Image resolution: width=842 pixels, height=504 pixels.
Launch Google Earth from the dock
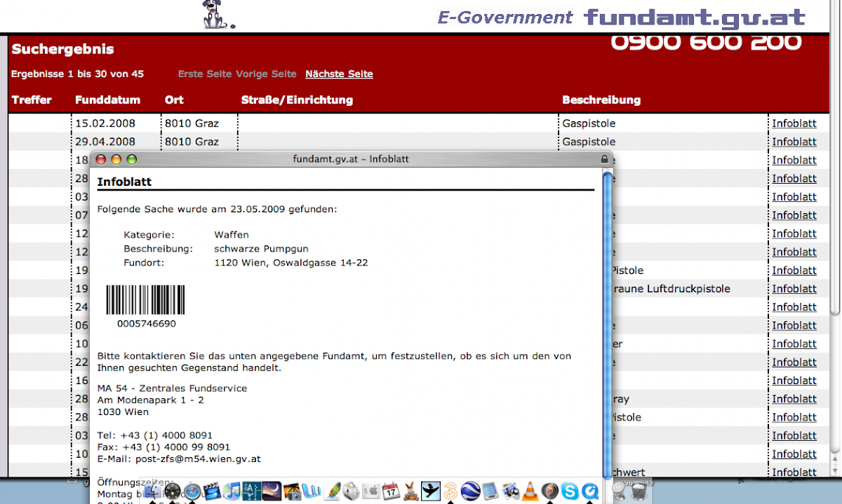pyautogui.click(x=470, y=491)
